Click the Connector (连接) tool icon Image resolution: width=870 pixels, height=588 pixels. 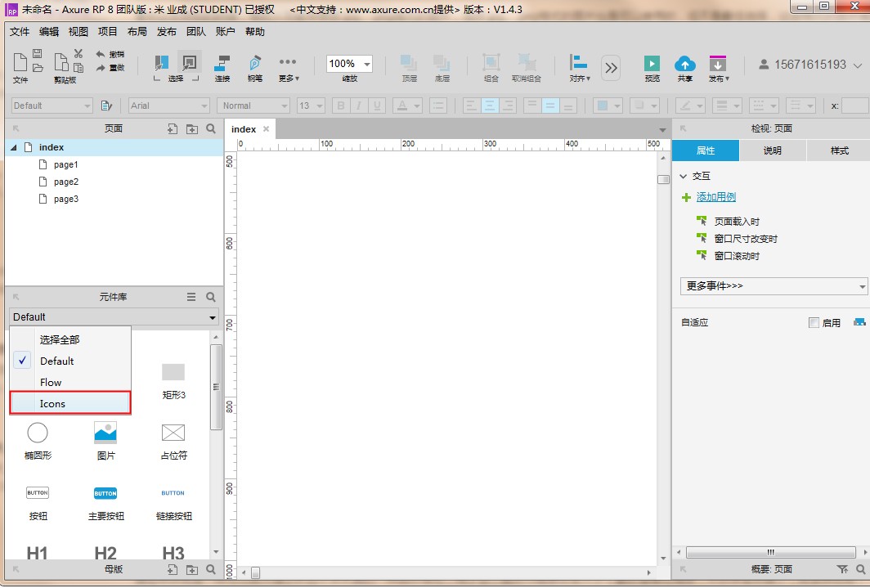pyautogui.click(x=222, y=64)
